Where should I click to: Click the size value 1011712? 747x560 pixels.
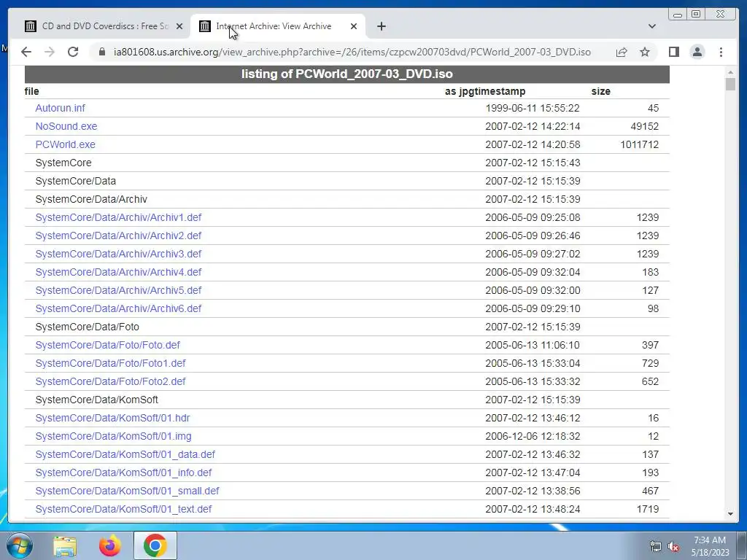click(639, 144)
